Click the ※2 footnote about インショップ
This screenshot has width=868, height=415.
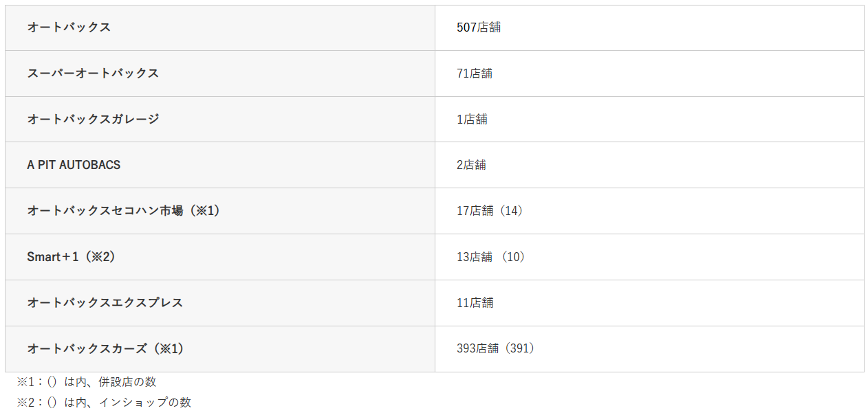coord(104,403)
